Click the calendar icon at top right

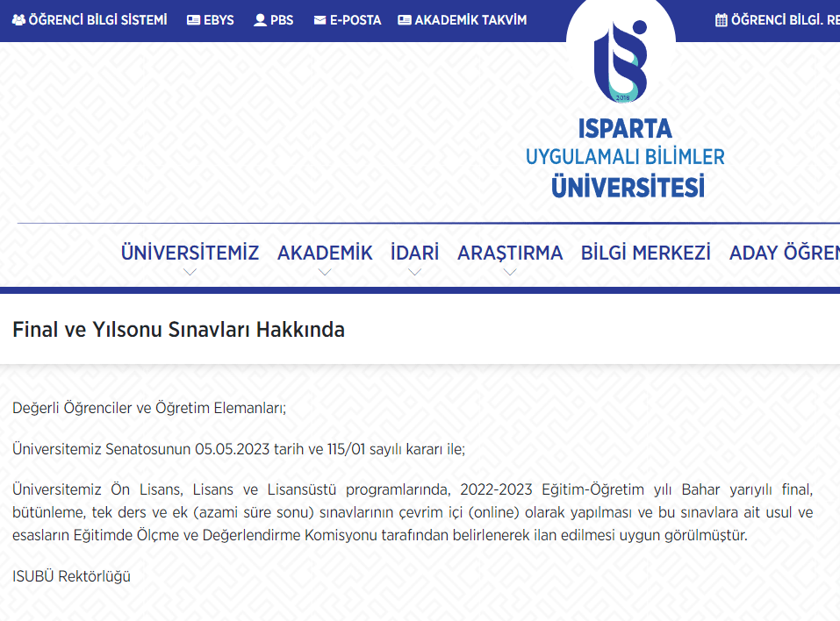point(721,19)
